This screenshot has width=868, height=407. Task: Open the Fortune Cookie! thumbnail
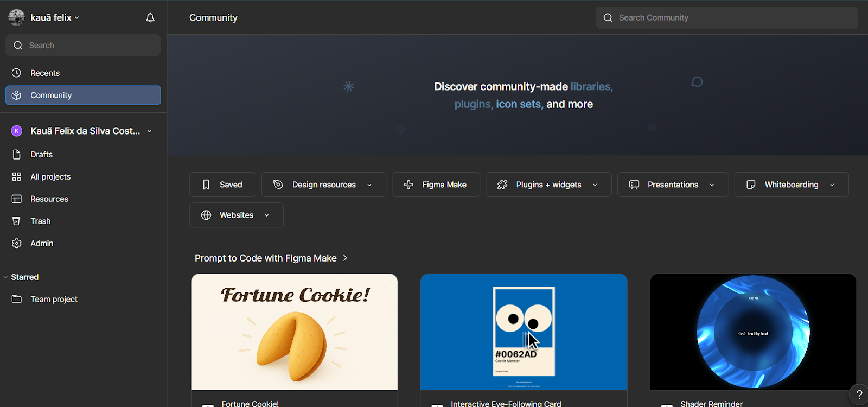(x=294, y=332)
